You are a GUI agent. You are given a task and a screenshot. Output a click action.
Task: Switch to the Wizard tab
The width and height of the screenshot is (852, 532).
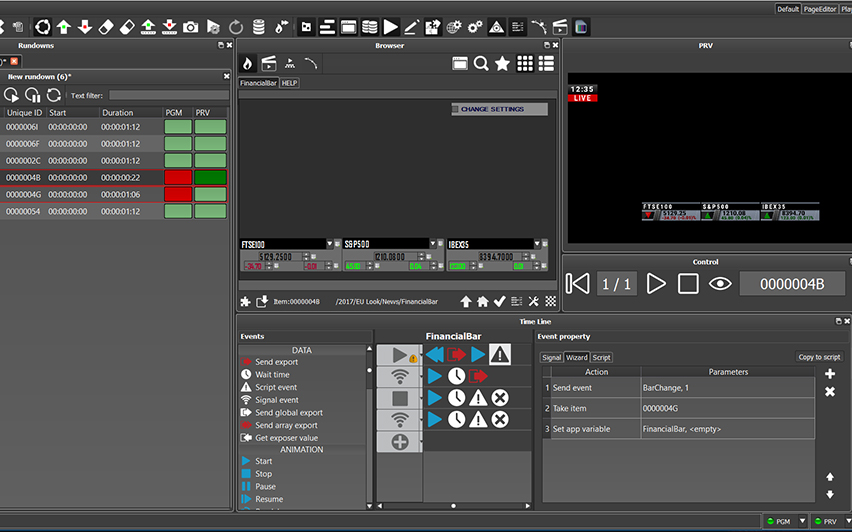[x=577, y=358]
